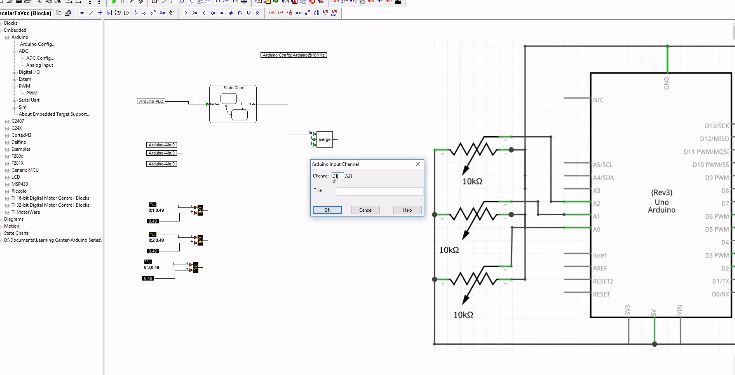Close the Arduino Input Channel dialog
This screenshot has height=375, width=735.
[418, 164]
